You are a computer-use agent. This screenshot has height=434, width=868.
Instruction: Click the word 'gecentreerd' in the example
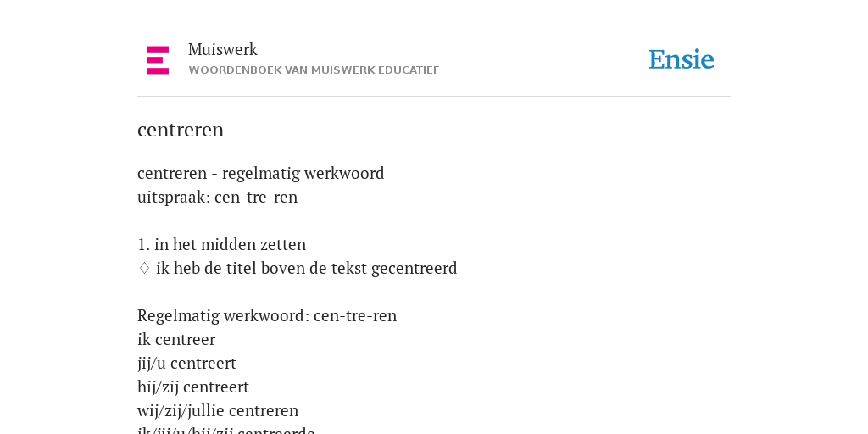tap(414, 269)
